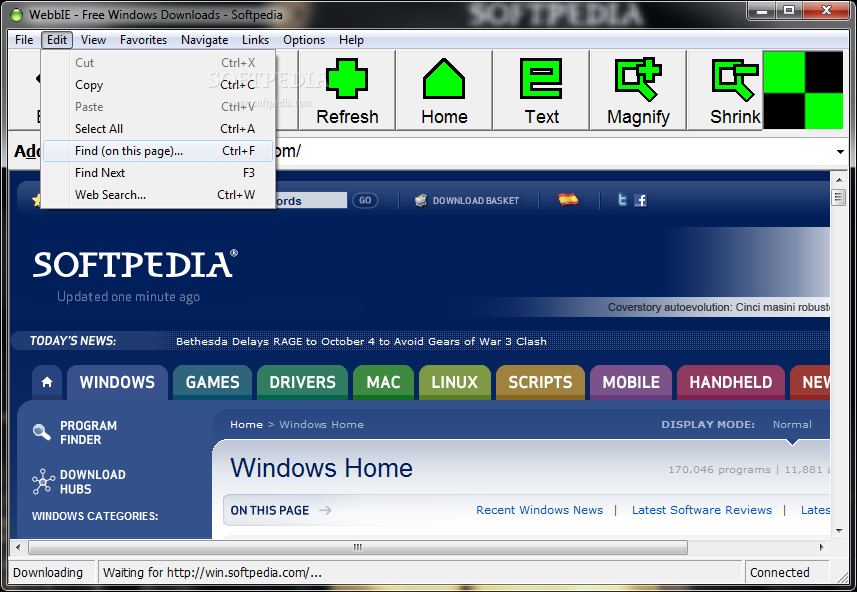Open the Favorites menu
The image size is (857, 592).
click(x=143, y=40)
